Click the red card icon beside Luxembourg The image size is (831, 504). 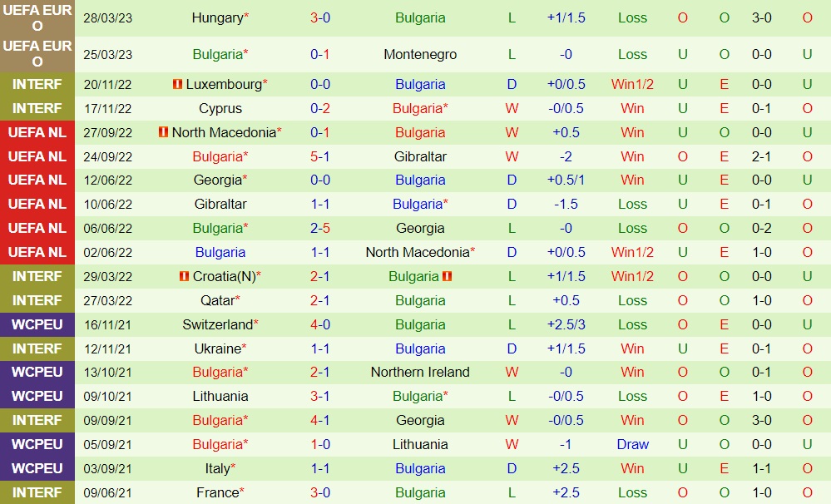coord(177,84)
